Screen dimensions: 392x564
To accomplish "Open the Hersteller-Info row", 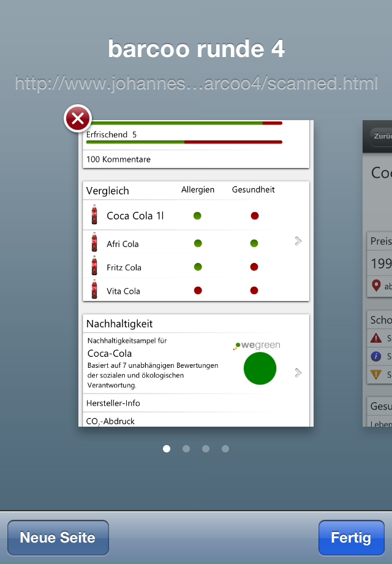I will (x=196, y=403).
